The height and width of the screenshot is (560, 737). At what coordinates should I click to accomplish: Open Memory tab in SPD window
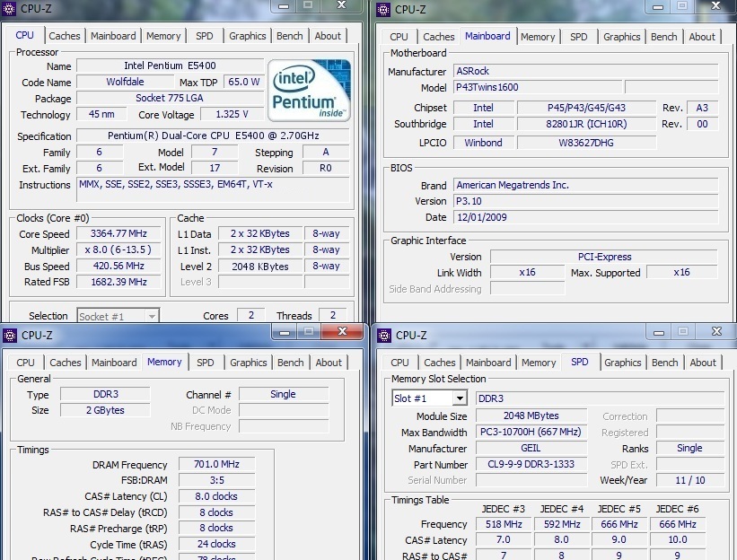tap(539, 363)
